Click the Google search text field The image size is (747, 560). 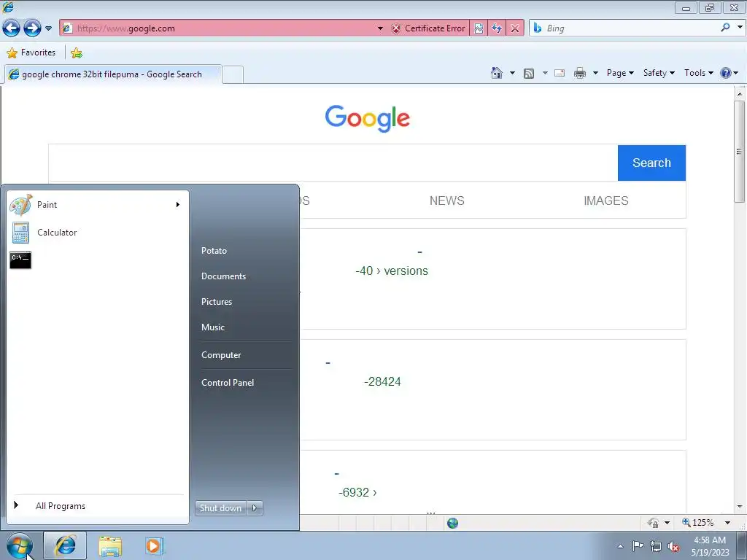(x=333, y=163)
